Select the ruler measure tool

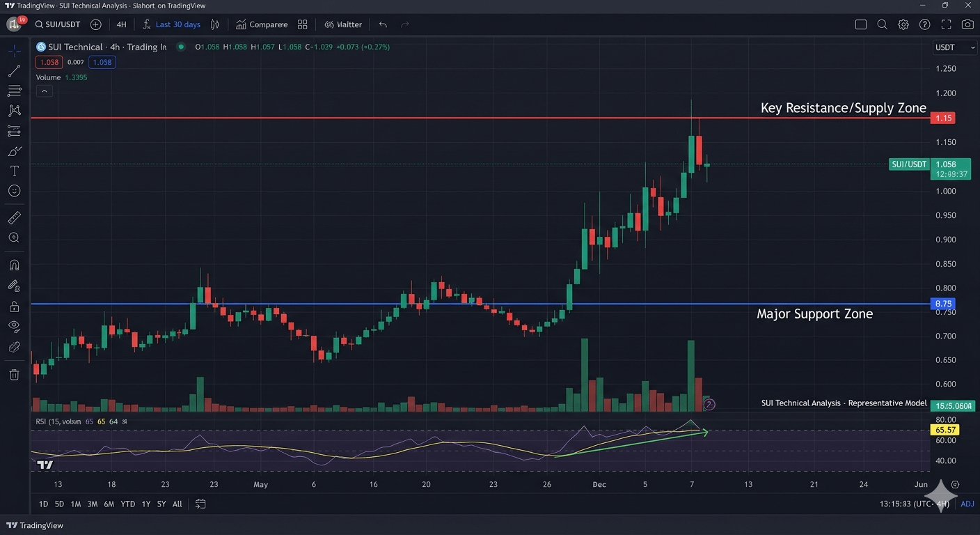pos(14,218)
